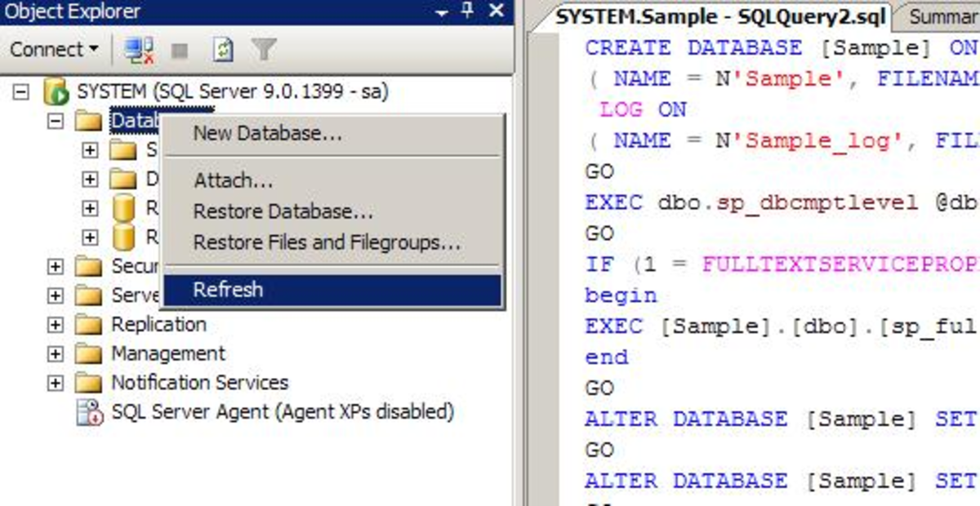
Task: Expand the Management node
Action: click(55, 353)
